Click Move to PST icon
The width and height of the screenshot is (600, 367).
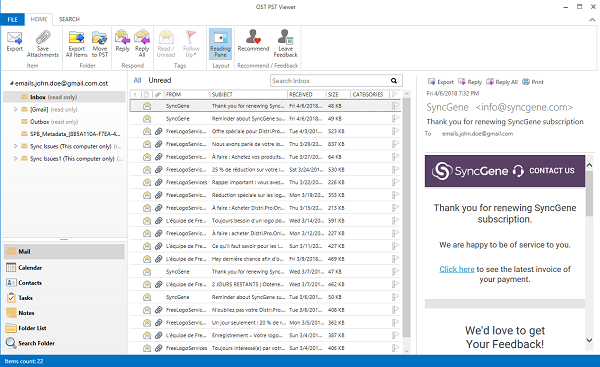(100, 38)
